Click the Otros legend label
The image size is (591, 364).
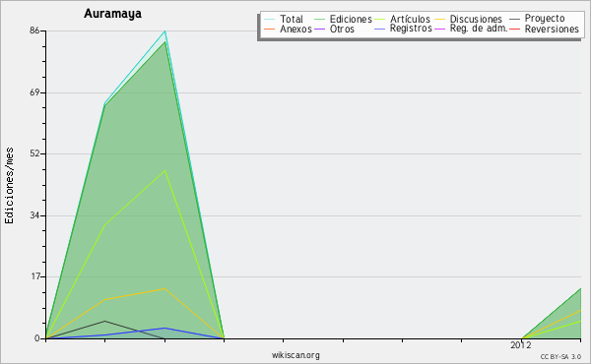point(342,29)
